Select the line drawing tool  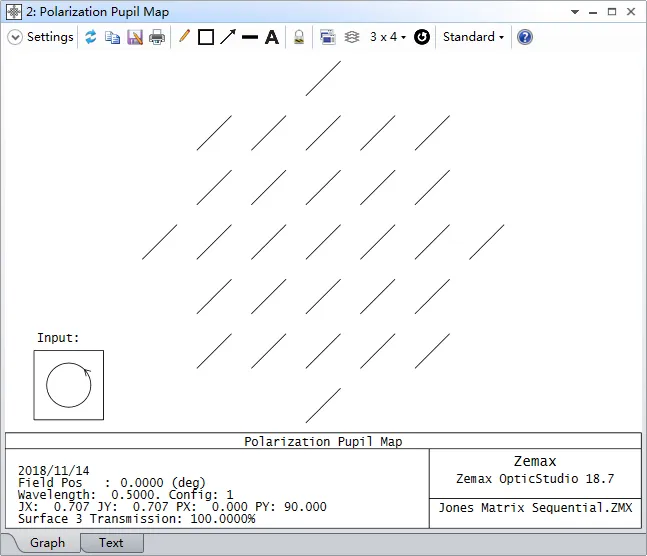(250, 37)
